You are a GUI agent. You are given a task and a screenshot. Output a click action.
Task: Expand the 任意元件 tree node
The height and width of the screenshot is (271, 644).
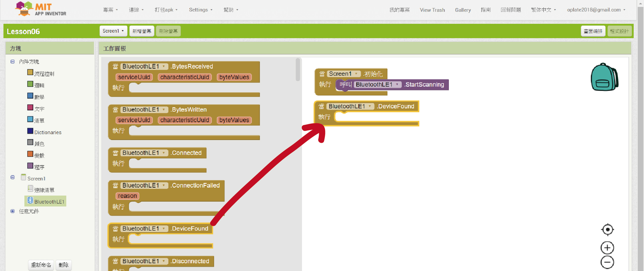(x=13, y=211)
